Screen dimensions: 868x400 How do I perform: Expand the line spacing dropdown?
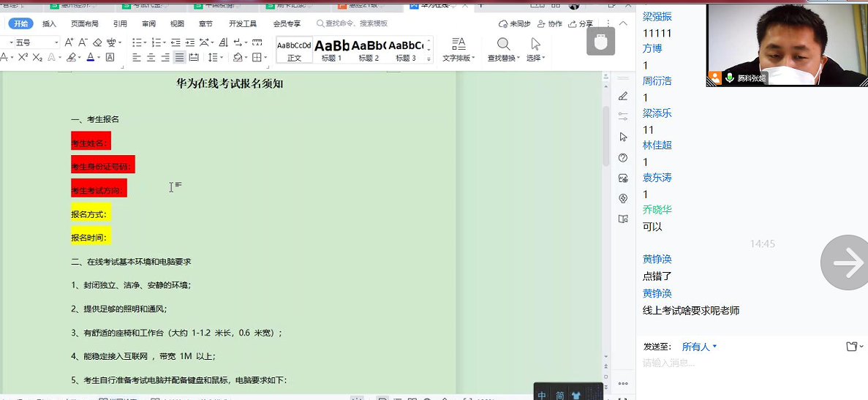click(x=222, y=58)
